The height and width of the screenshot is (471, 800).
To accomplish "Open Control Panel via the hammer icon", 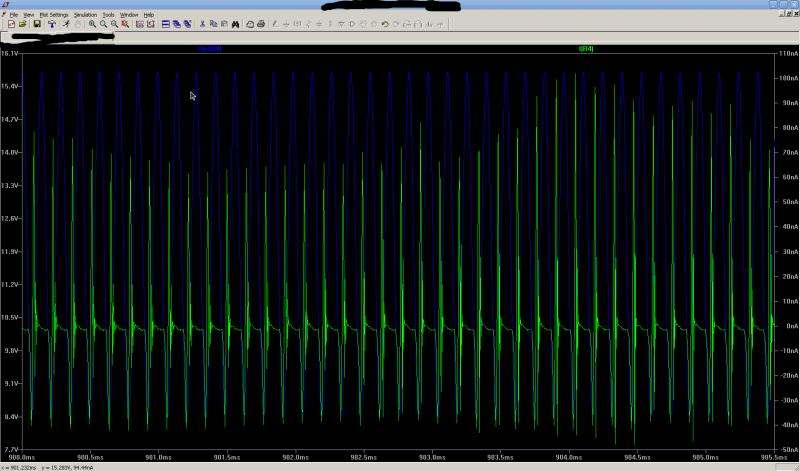I will click(x=52, y=24).
